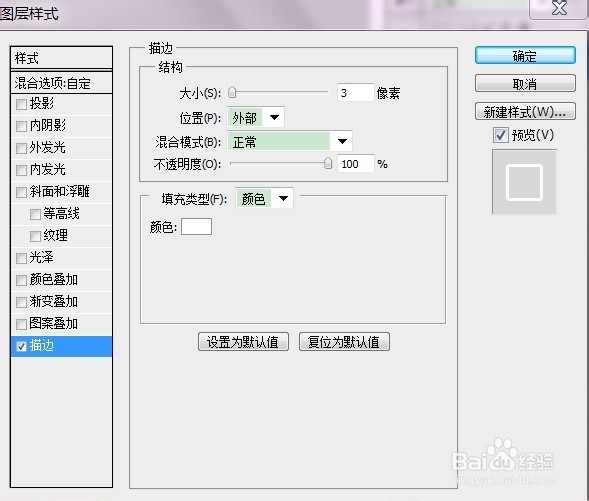Click the 不透明度 opacity slider handle

tap(328, 163)
